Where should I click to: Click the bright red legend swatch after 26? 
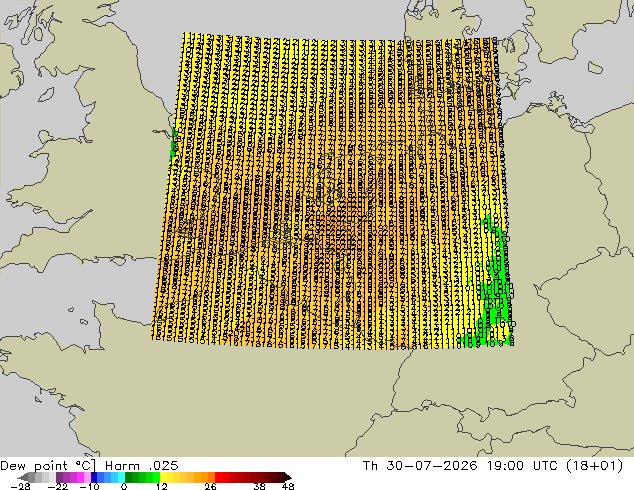pos(218,477)
